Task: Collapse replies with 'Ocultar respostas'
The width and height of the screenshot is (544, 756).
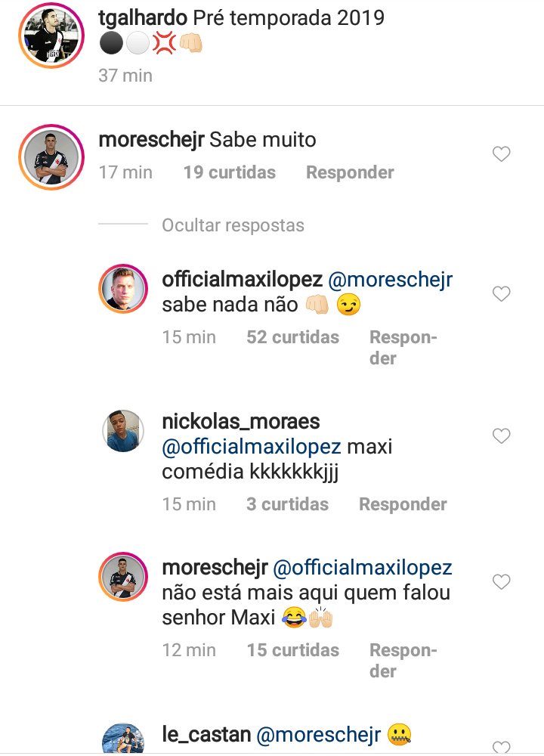Action: coord(233,225)
